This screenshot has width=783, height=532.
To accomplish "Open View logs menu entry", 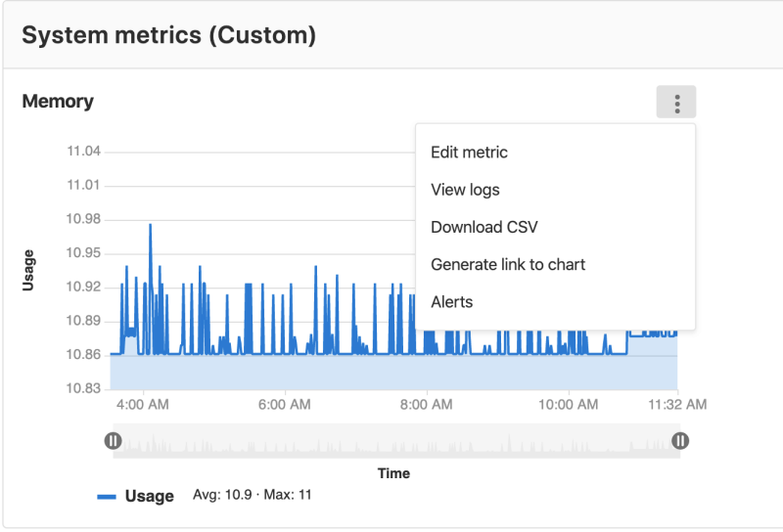I will pos(465,190).
